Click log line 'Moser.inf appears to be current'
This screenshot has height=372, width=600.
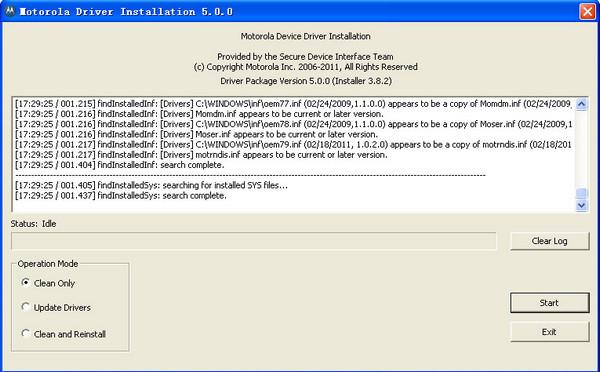(x=196, y=134)
